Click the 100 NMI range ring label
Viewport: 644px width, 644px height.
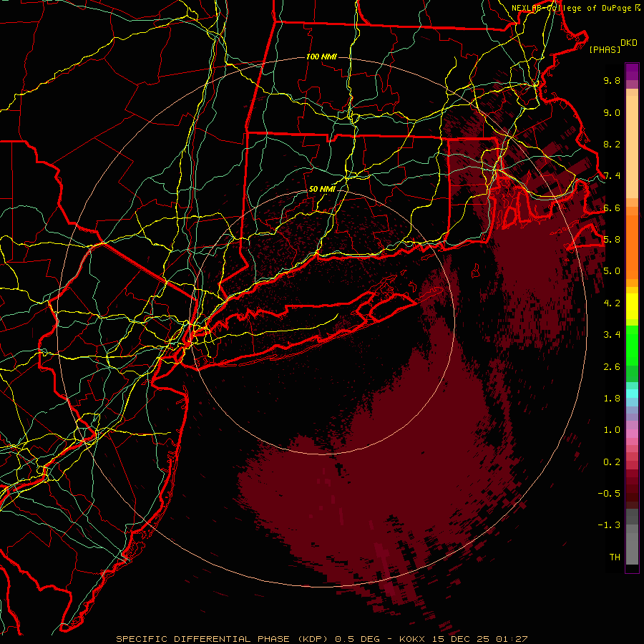coord(321,57)
